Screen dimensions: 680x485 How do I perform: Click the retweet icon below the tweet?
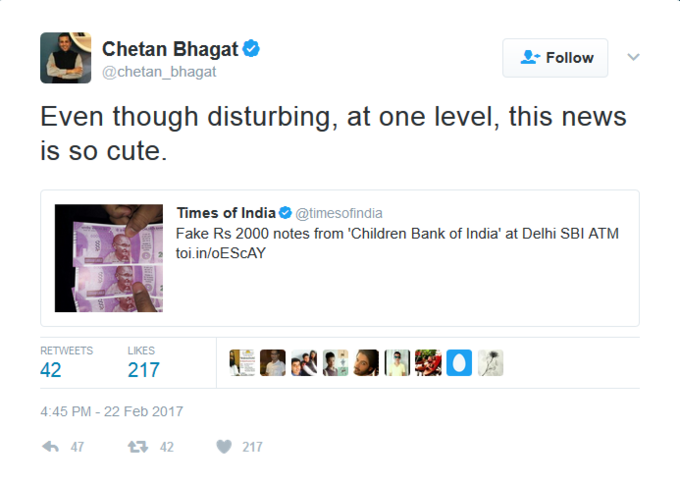coord(138,446)
